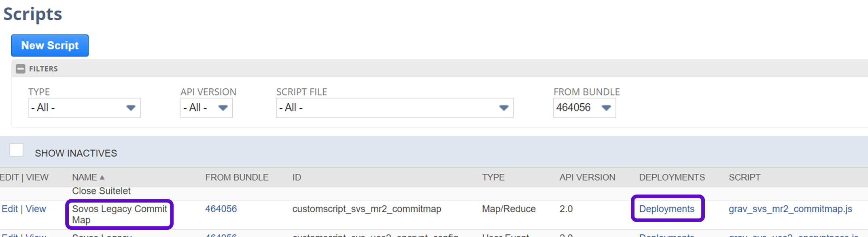This screenshot has width=868, height=237.
Task: Sort by the ID column header
Action: click(x=297, y=177)
